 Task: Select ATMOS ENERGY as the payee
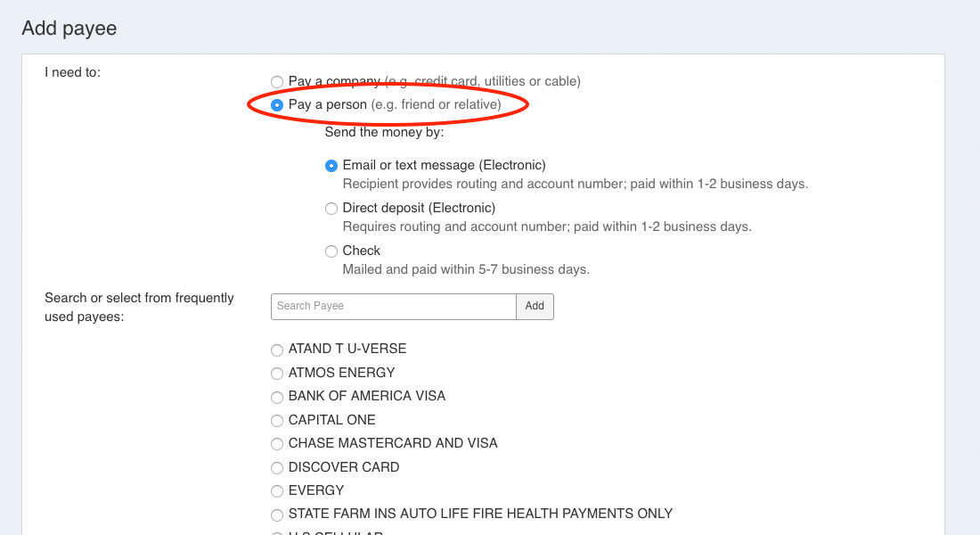pyautogui.click(x=277, y=374)
